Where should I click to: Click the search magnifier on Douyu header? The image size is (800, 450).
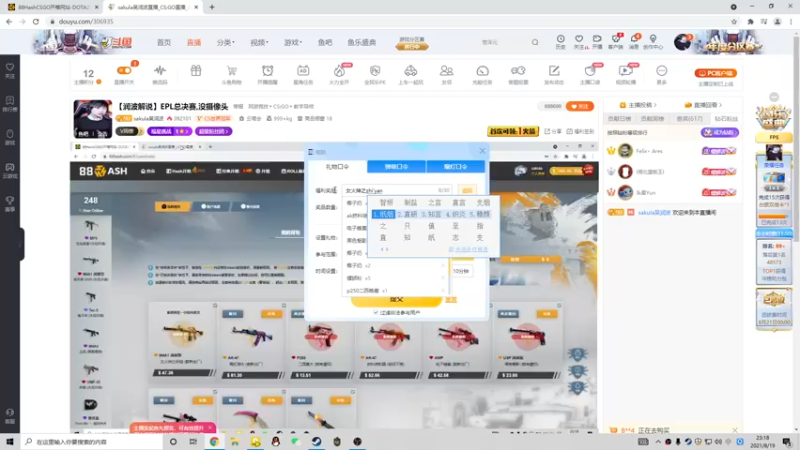(x=535, y=42)
